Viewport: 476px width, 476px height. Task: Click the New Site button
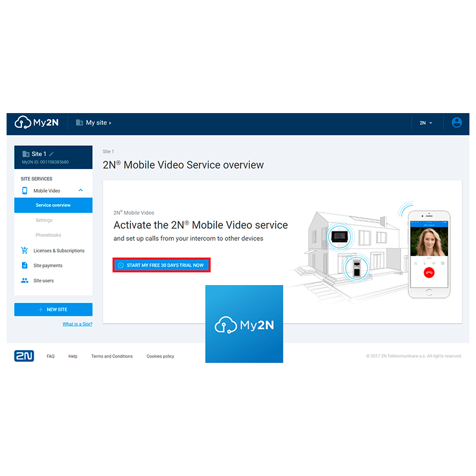(x=53, y=309)
